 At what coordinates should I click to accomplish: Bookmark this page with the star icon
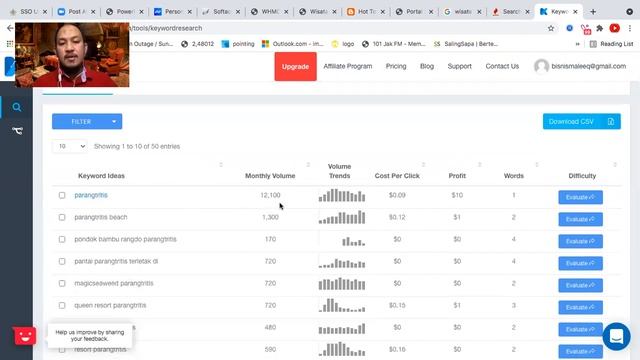551,28
